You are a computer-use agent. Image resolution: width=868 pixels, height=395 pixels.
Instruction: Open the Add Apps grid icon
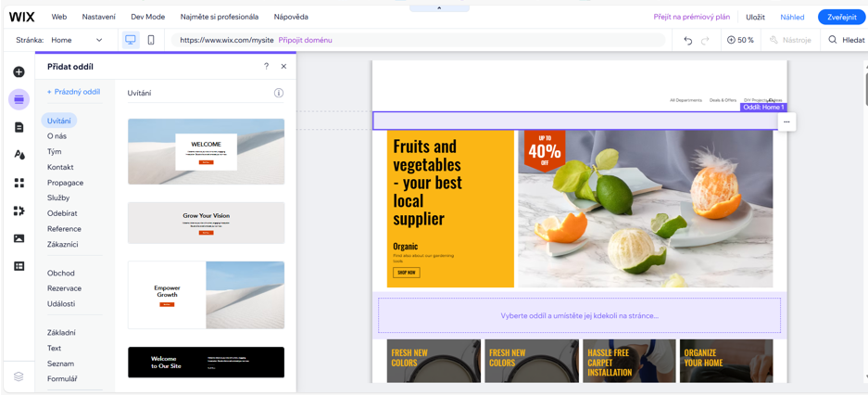[19, 183]
